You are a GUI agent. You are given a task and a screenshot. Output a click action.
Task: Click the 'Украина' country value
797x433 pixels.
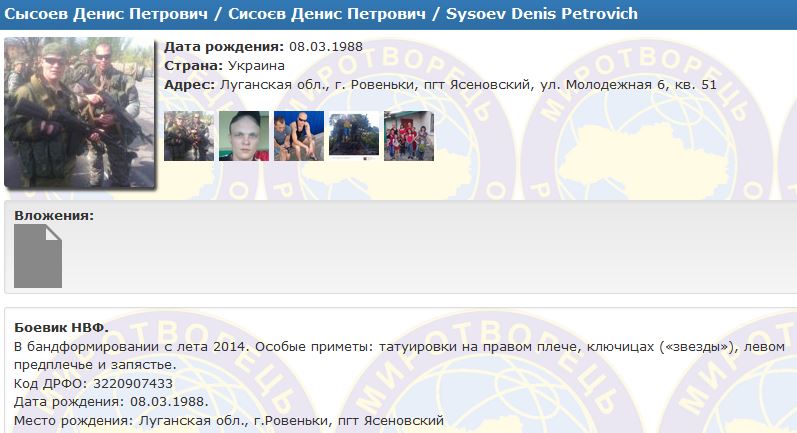256,66
